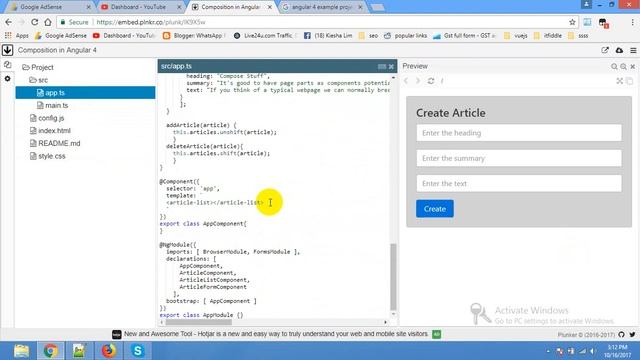Click the address bar URL

pos(151,22)
